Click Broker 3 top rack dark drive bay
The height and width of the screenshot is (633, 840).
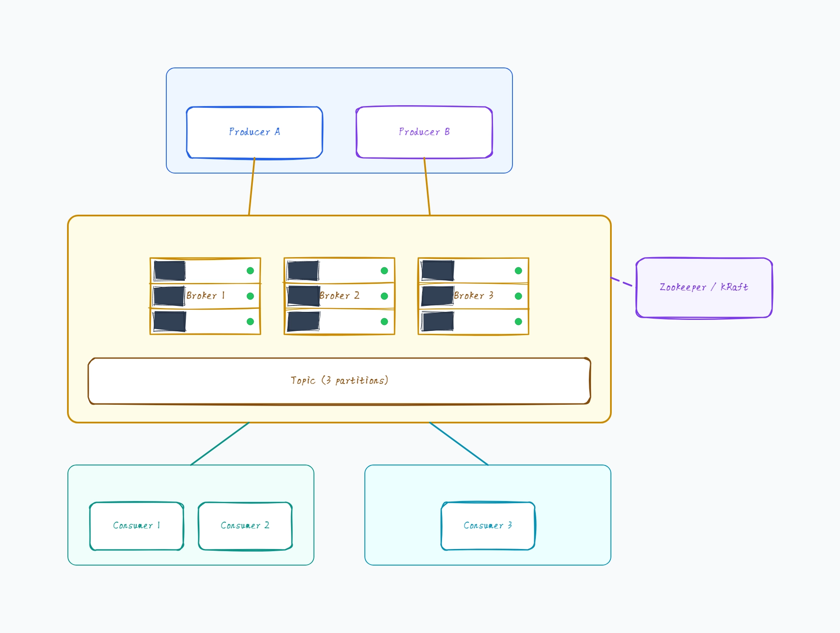point(438,271)
